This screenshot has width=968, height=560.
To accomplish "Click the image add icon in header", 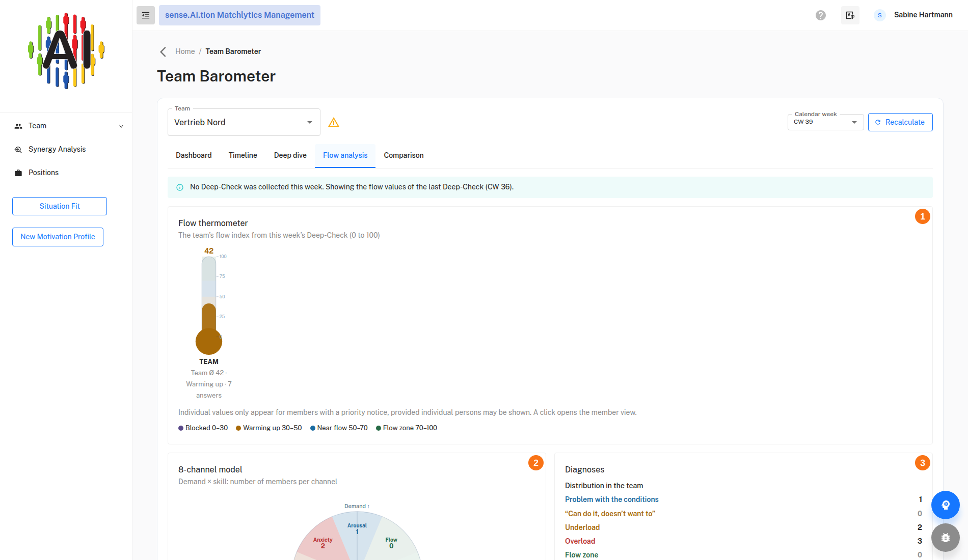I will tap(850, 15).
